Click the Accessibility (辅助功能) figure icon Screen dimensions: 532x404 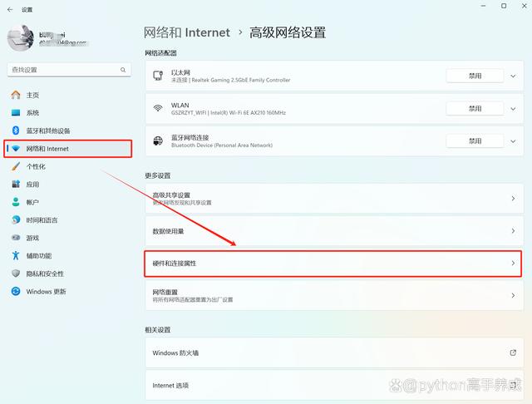(x=16, y=255)
